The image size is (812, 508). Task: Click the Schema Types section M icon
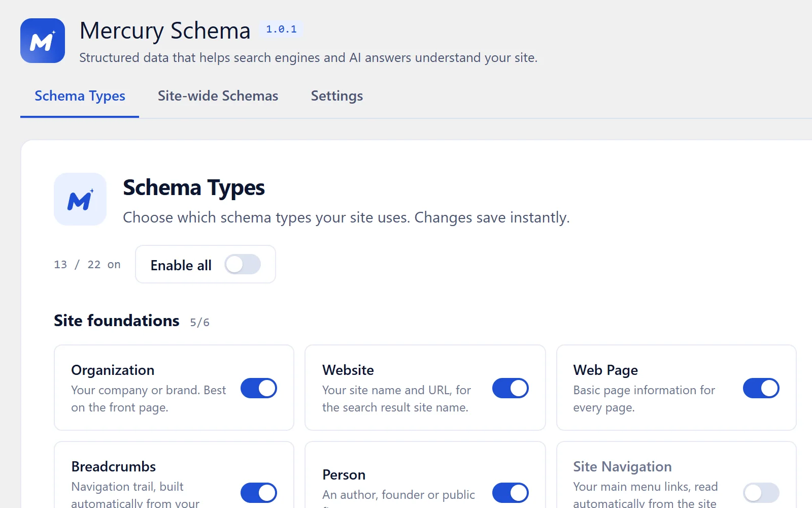80,199
